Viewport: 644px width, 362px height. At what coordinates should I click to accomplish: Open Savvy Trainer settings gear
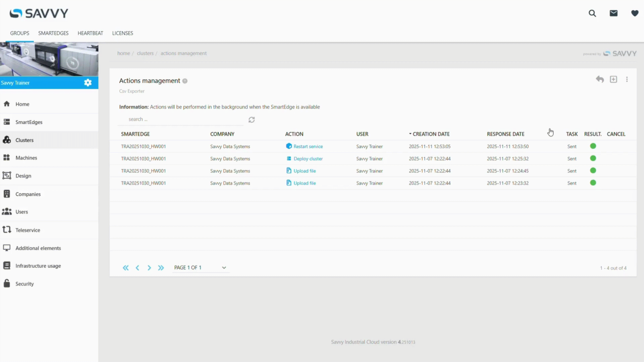[x=88, y=83]
